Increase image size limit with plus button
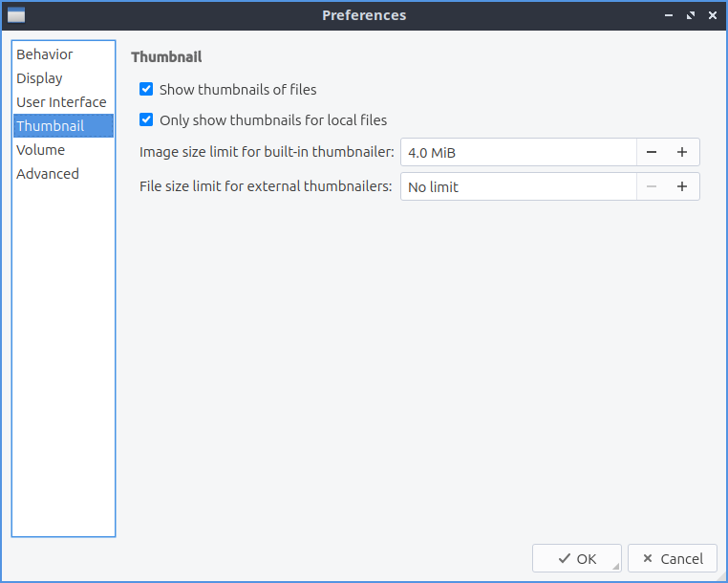The image size is (728, 583). [x=682, y=153]
